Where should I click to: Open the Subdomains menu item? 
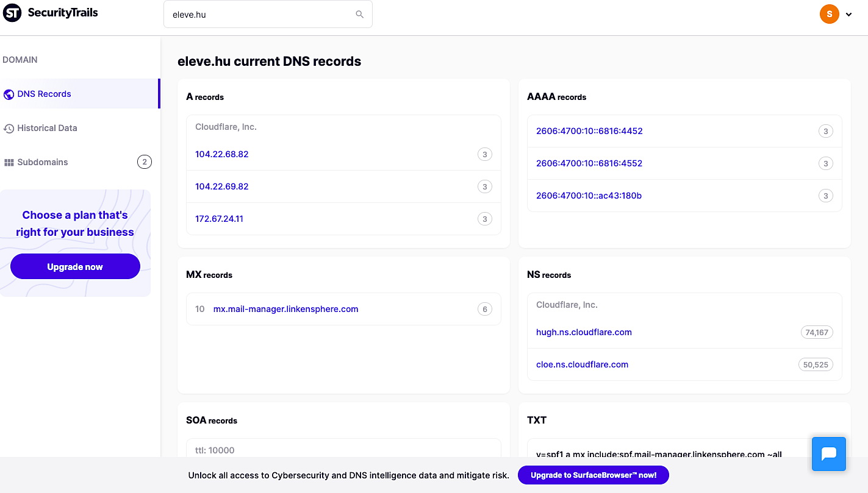click(79, 162)
